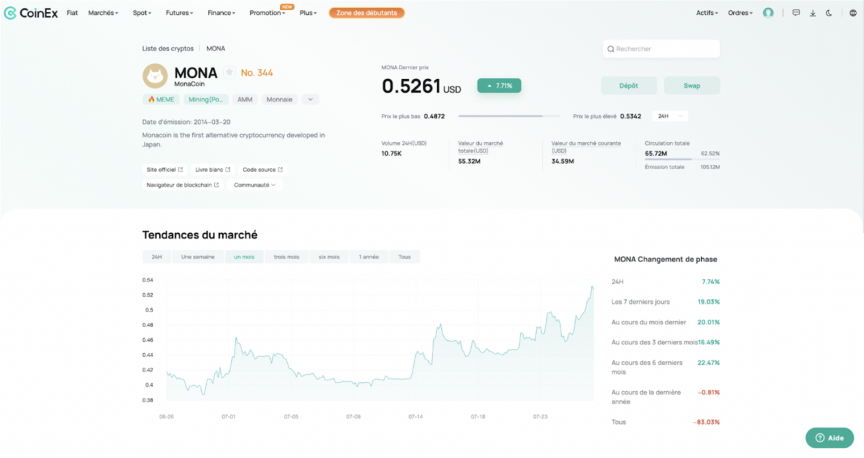
Task: Select the AMM tag
Action: click(245, 99)
